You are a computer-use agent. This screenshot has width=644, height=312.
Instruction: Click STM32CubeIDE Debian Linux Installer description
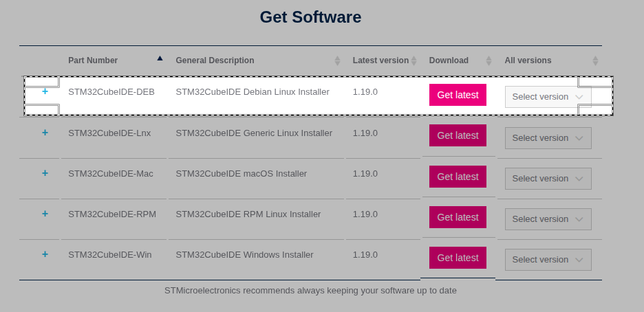(x=253, y=92)
